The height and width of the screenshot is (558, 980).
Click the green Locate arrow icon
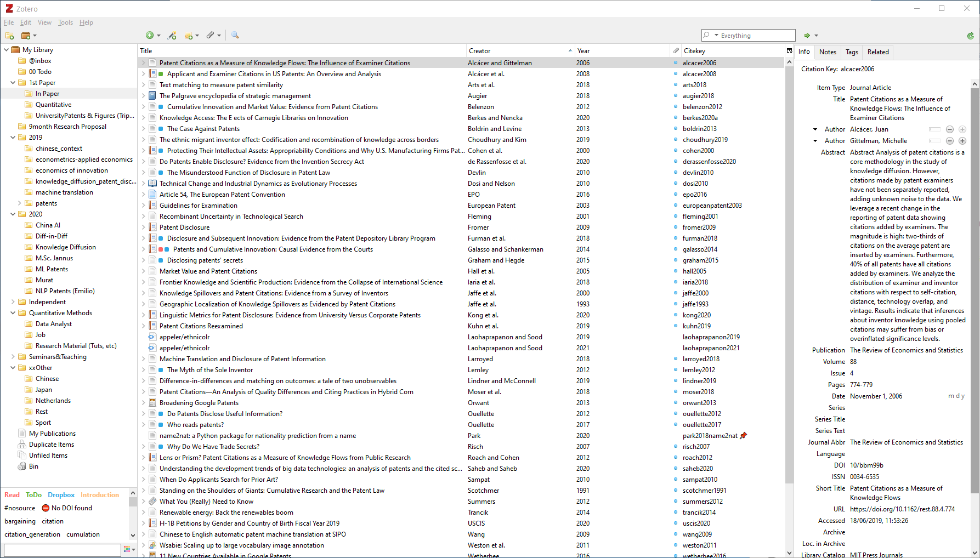coord(807,36)
